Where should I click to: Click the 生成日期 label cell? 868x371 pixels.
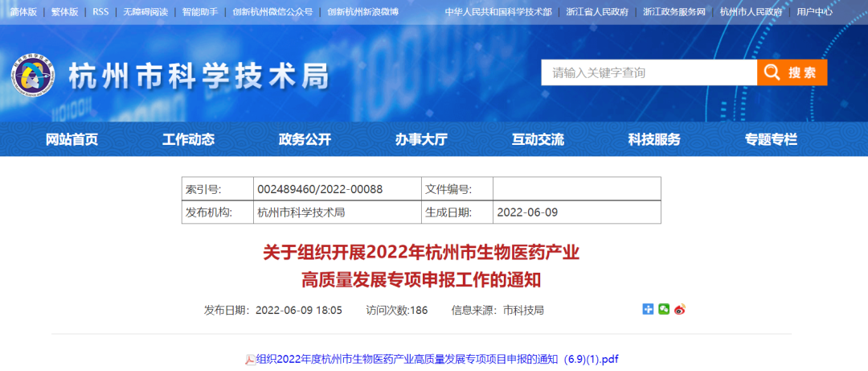(x=457, y=212)
